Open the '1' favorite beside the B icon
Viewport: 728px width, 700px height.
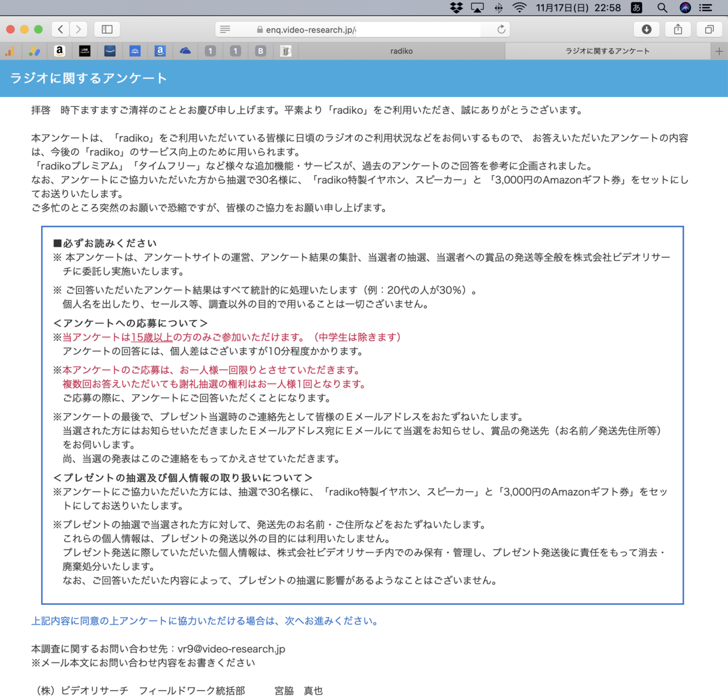[x=235, y=51]
